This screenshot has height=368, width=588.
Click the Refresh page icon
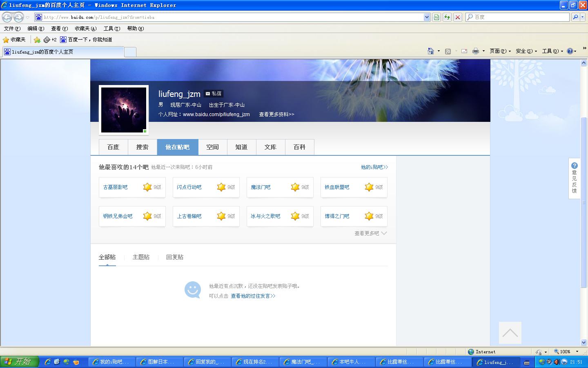click(447, 17)
